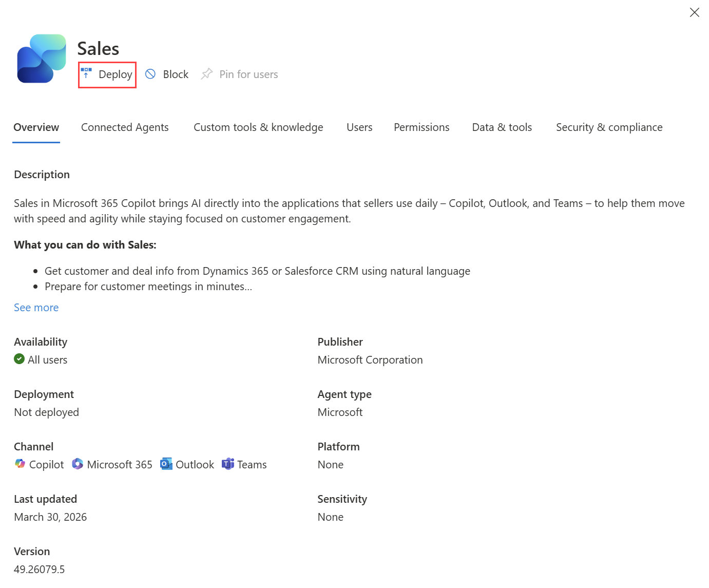709x588 pixels.
Task: Click the Deploy arrow icon
Action: [x=86, y=73]
